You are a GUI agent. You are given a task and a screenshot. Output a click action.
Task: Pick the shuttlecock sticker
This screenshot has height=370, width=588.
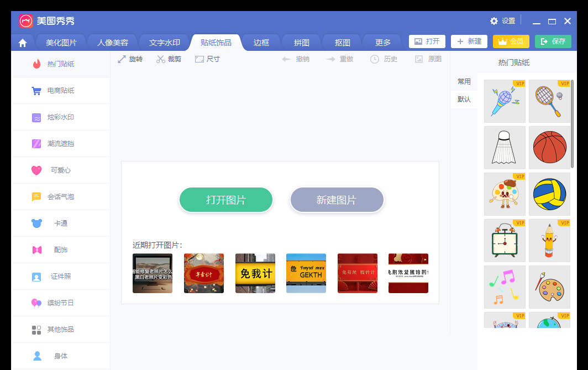pyautogui.click(x=505, y=148)
